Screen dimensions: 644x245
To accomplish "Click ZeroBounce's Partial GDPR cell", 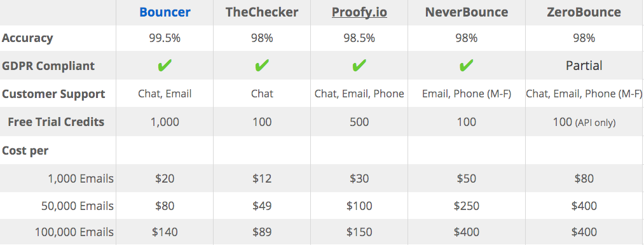I will tap(584, 66).
